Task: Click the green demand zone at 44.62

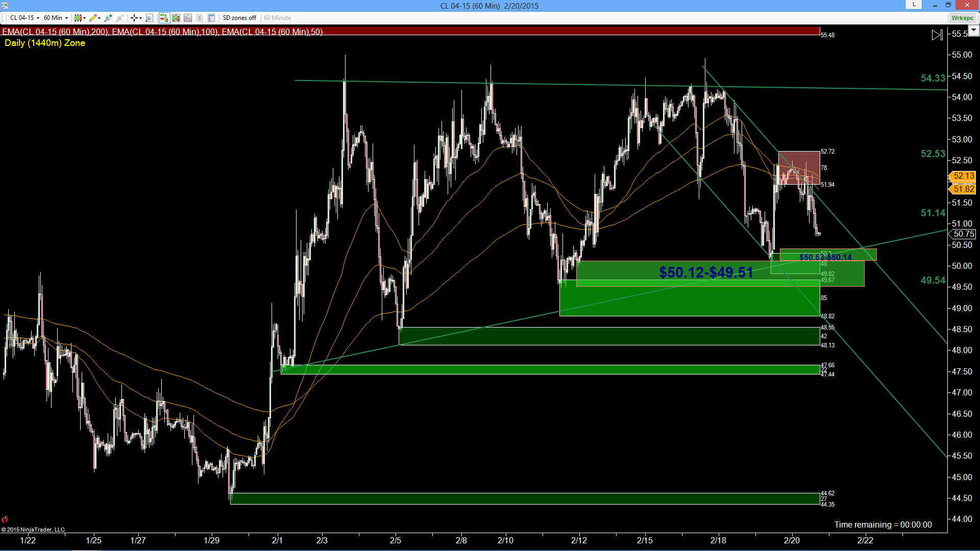Action: coord(525,498)
